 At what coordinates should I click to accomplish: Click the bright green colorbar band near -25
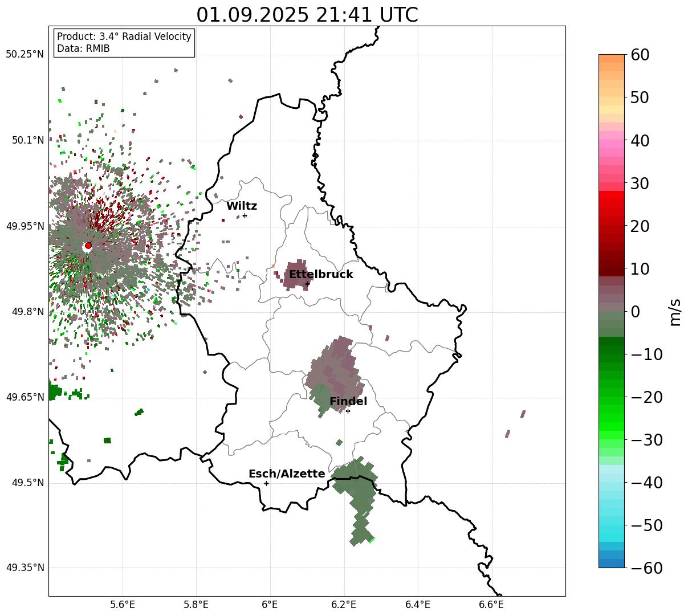pyautogui.click(x=612, y=418)
